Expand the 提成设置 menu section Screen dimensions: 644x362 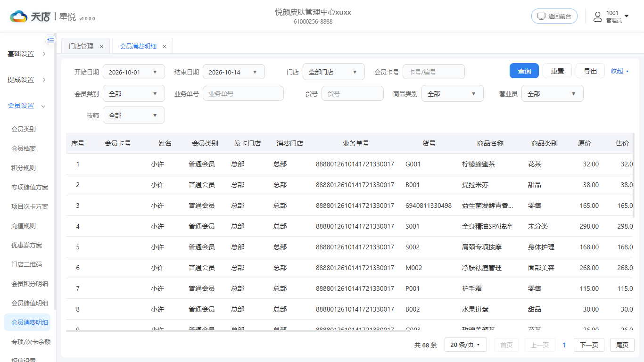(x=27, y=80)
